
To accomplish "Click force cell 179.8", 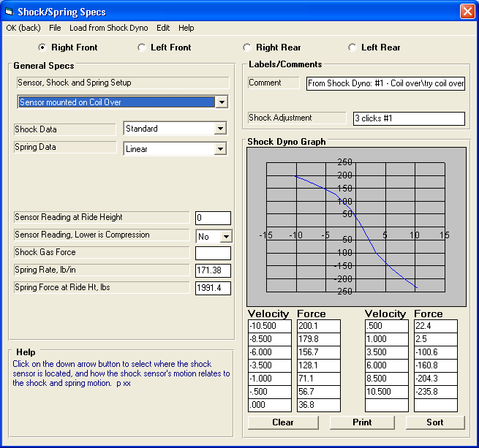I will (319, 339).
